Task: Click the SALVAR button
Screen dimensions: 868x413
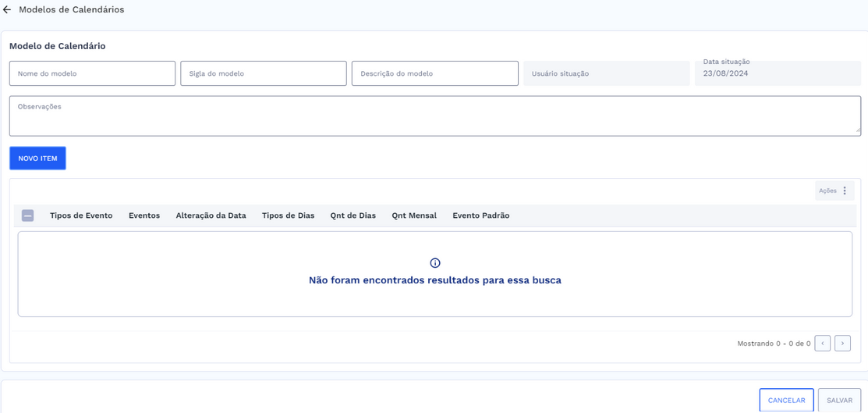Action: coord(839,401)
